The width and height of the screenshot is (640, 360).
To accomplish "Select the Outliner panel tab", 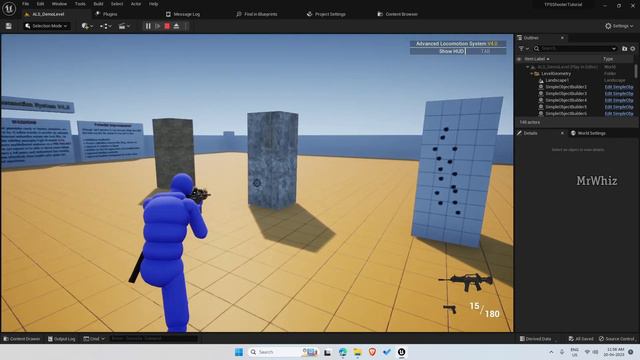I will [x=531, y=38].
